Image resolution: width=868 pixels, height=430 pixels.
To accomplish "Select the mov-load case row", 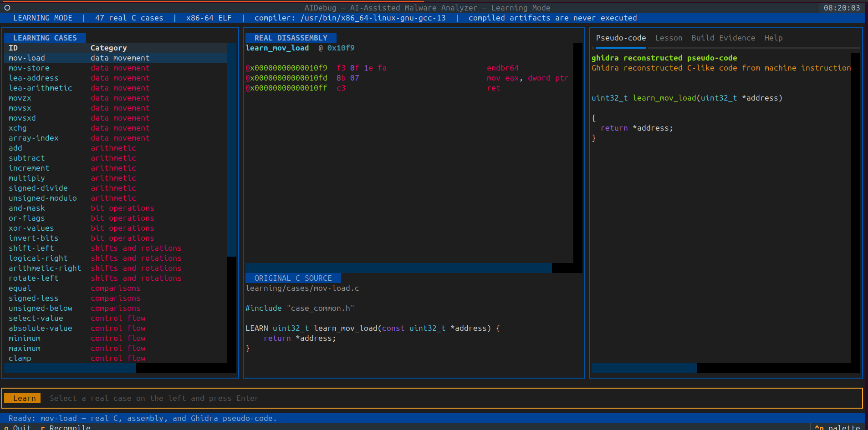I will [116, 58].
